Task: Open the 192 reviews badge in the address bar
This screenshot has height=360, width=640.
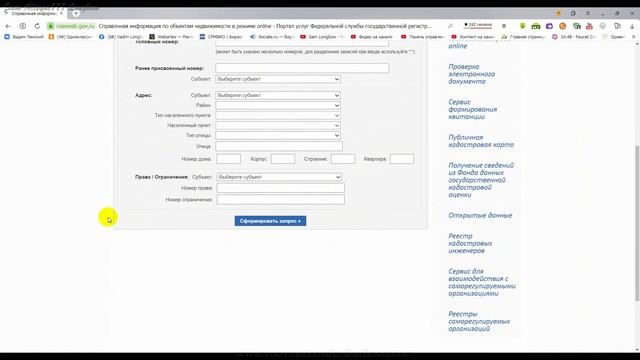Action: (x=478, y=25)
